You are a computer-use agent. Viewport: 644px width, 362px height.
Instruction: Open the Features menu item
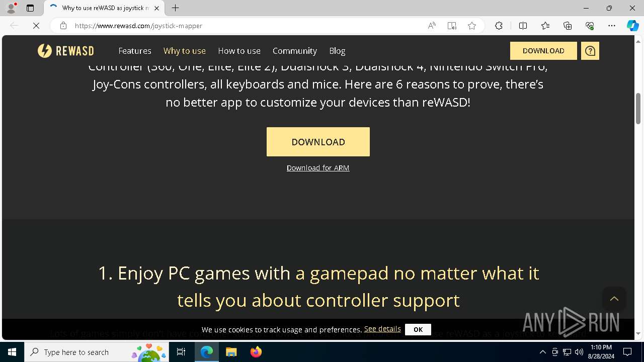click(x=135, y=51)
